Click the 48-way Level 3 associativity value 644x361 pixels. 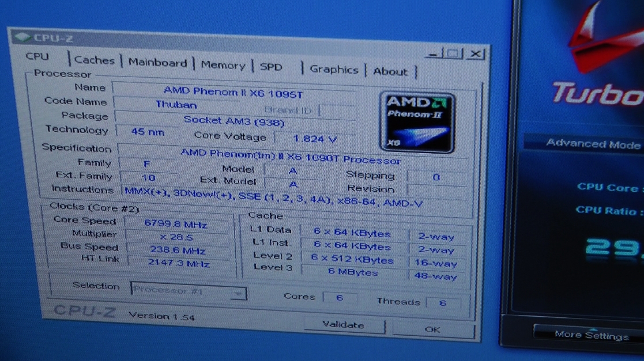[435, 276]
